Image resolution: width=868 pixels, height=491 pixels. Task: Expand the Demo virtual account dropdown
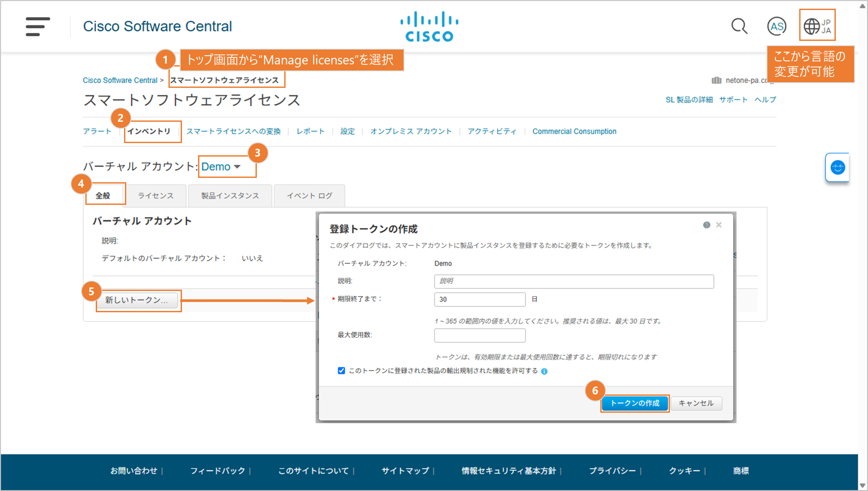click(221, 167)
